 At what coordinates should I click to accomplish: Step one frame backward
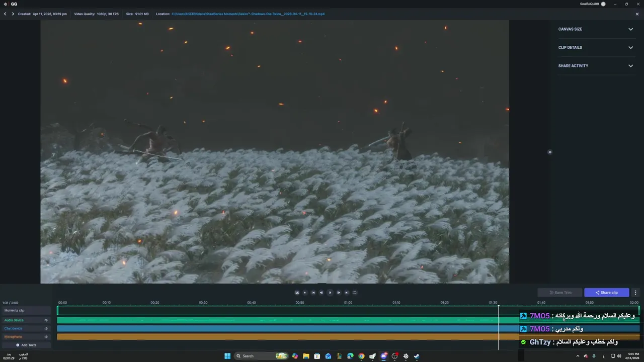tap(321, 293)
